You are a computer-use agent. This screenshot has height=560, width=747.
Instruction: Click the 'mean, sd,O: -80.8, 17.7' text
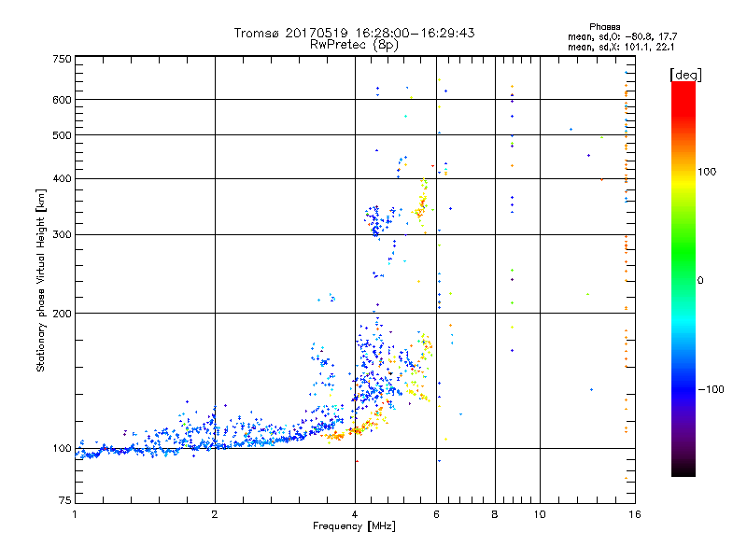click(x=622, y=36)
